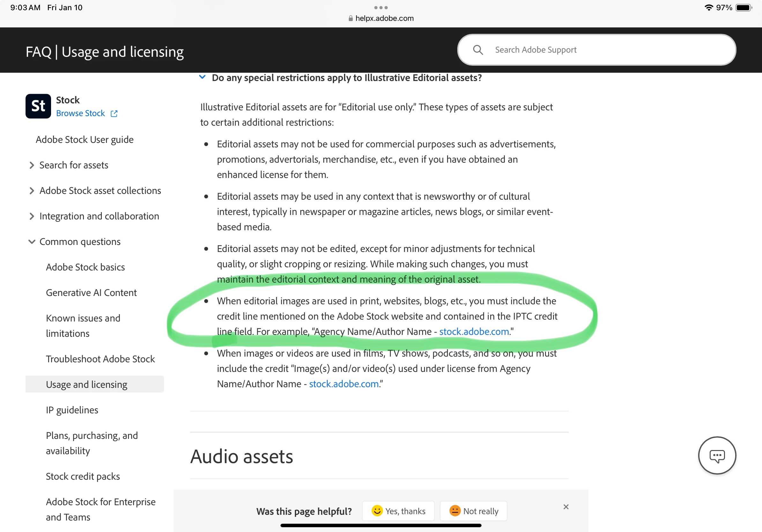Open Generative AI Content sidebar item
The width and height of the screenshot is (762, 532).
pyautogui.click(x=91, y=292)
